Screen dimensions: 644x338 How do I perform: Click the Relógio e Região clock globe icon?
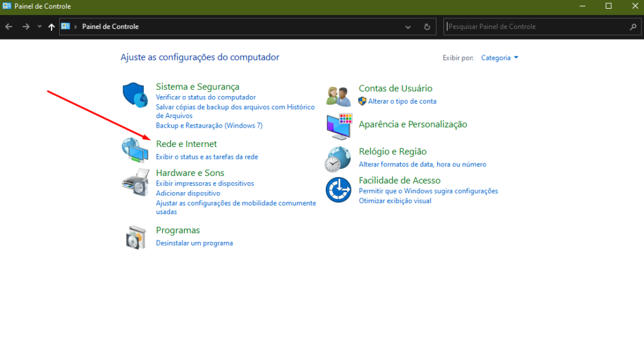pos(338,159)
